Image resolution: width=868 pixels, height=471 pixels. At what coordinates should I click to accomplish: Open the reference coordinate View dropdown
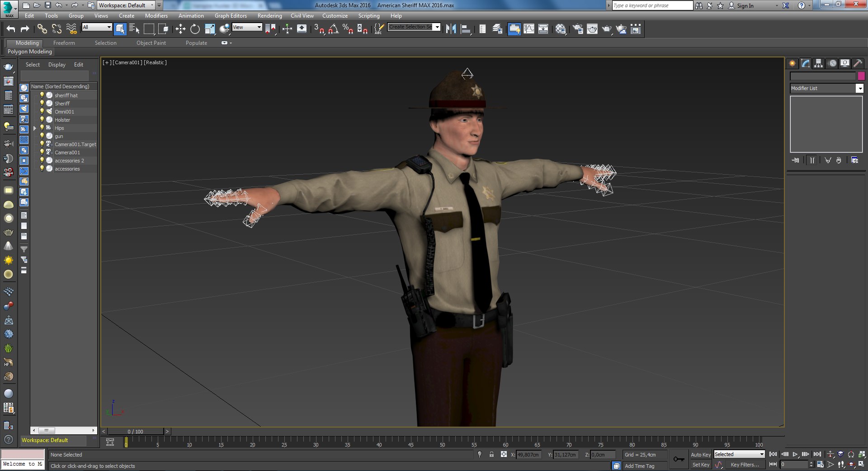click(247, 27)
